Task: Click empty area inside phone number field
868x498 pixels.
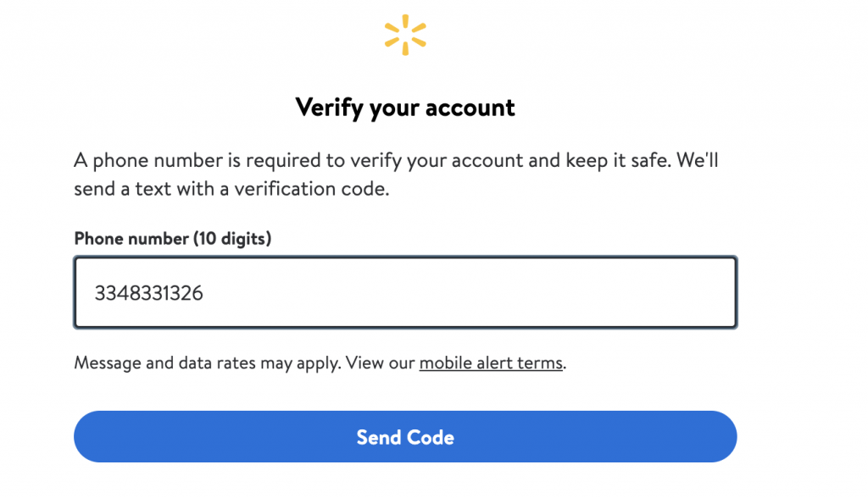Action: click(509, 293)
